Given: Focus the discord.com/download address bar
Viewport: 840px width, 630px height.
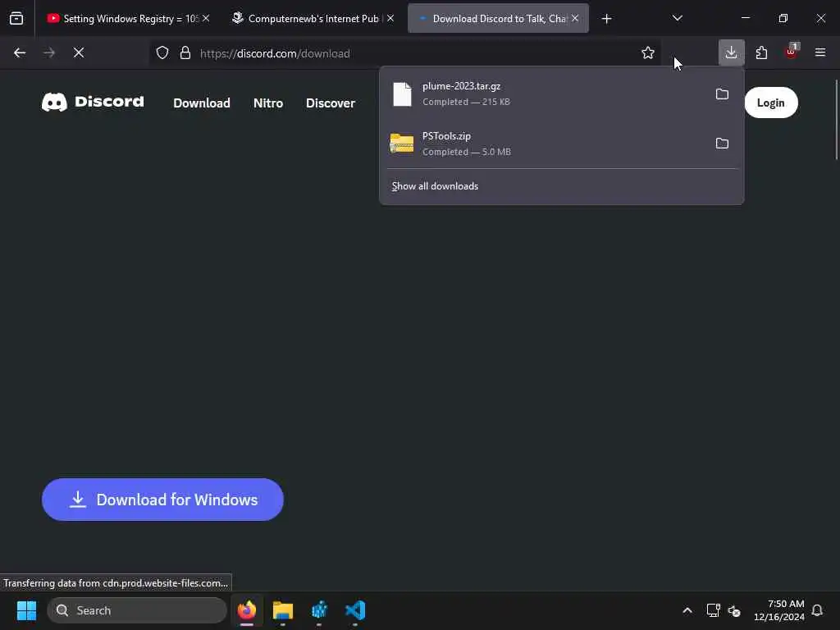Looking at the screenshot, I should [x=405, y=53].
